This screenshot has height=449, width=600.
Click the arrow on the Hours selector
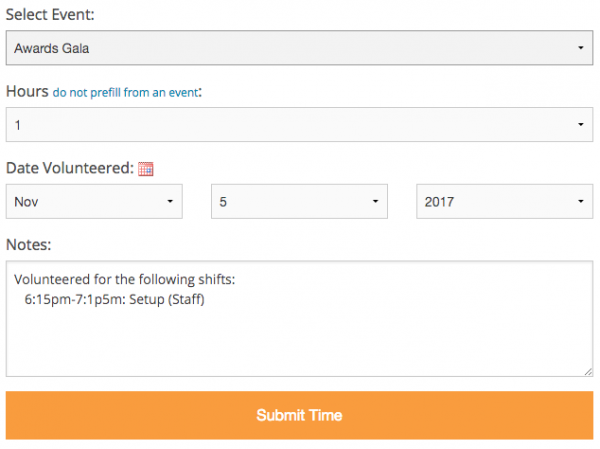[580, 125]
